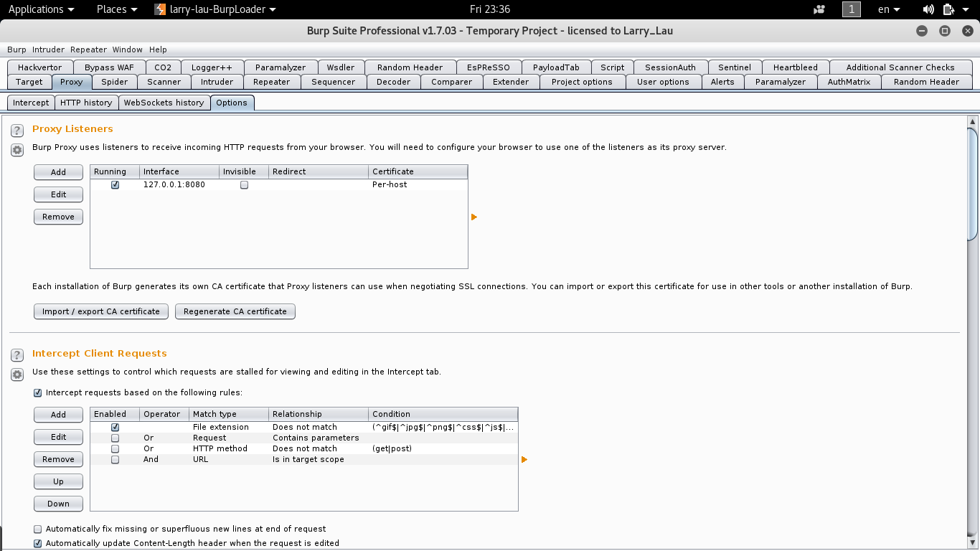Open the Additional Scanner Checks tab

900,67
